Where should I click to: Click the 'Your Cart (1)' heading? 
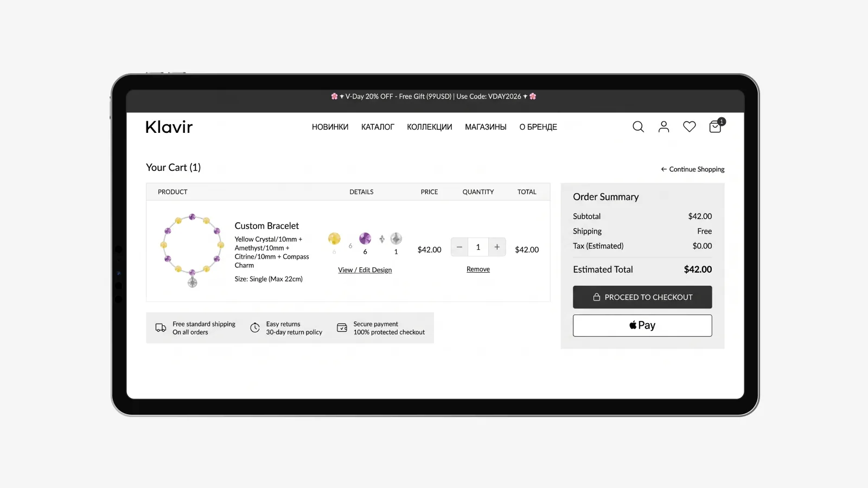click(173, 168)
